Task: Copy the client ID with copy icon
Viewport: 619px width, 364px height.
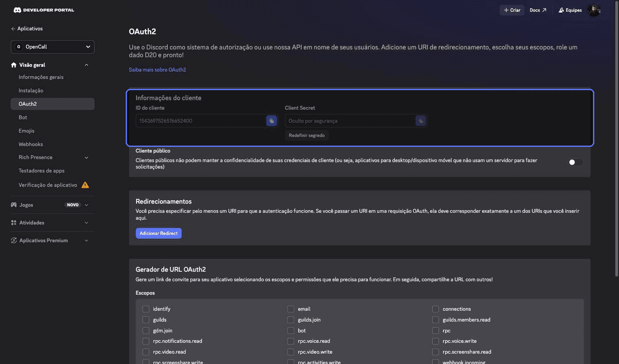Action: point(272,121)
